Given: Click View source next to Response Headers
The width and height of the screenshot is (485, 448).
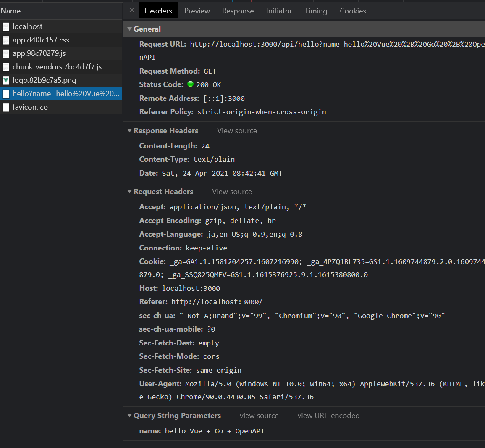Looking at the screenshot, I should (x=237, y=131).
